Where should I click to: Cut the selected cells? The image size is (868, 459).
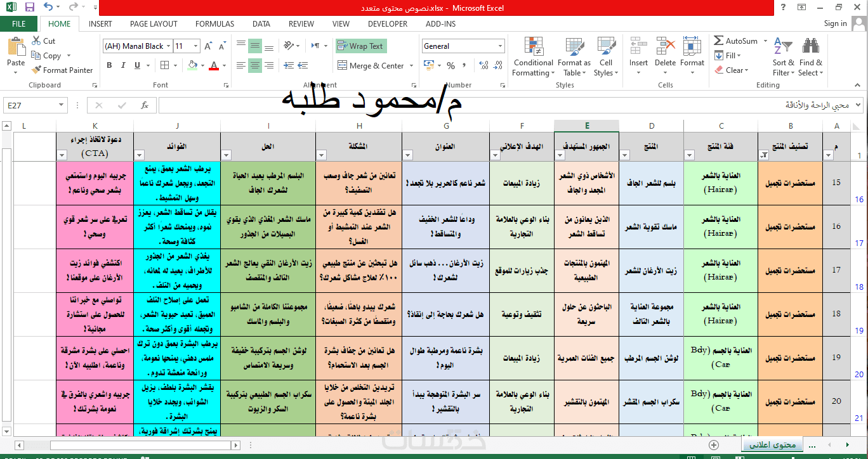click(44, 41)
